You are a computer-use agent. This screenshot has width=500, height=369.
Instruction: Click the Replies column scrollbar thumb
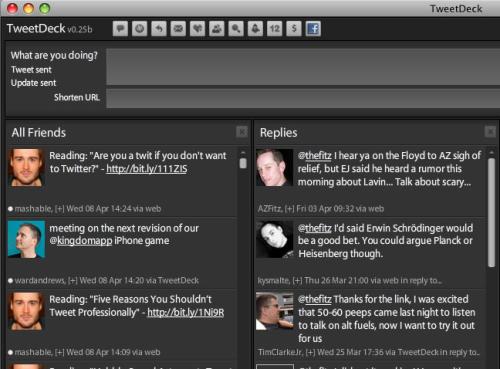tap(491, 213)
